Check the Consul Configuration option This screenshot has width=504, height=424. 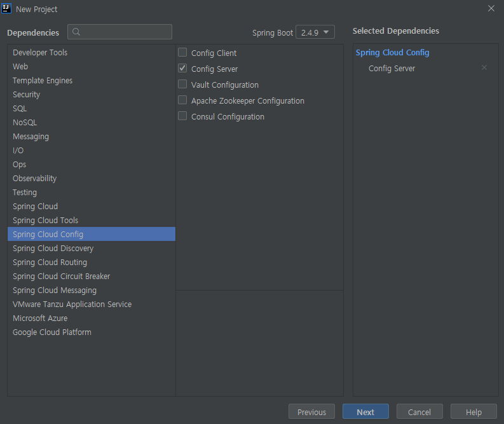click(182, 116)
